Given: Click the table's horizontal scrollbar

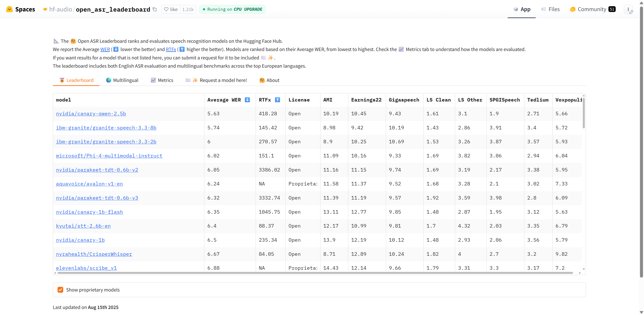Looking at the screenshot, I should (315, 273).
